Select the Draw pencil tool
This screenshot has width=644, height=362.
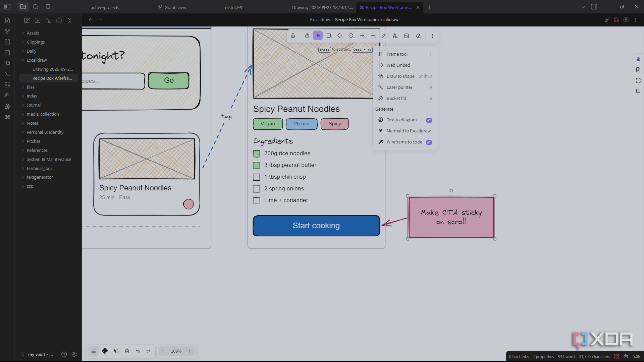click(384, 36)
